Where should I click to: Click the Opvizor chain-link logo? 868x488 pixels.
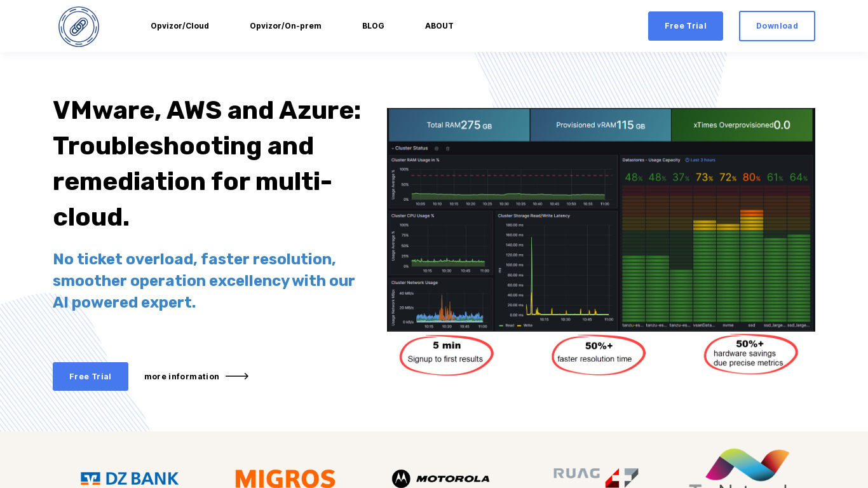click(x=79, y=27)
